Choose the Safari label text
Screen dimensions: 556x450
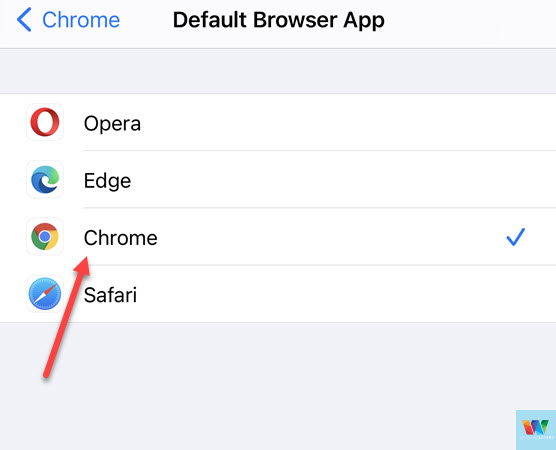coord(110,295)
